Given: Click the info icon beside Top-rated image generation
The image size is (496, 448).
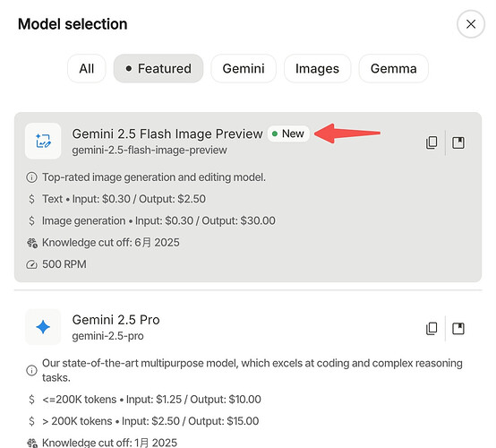Looking at the screenshot, I should click(x=31, y=177).
